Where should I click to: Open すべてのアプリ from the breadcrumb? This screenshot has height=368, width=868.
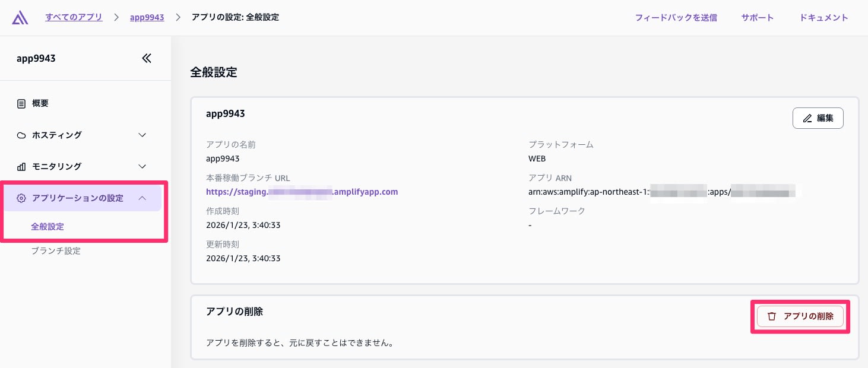pyautogui.click(x=74, y=17)
